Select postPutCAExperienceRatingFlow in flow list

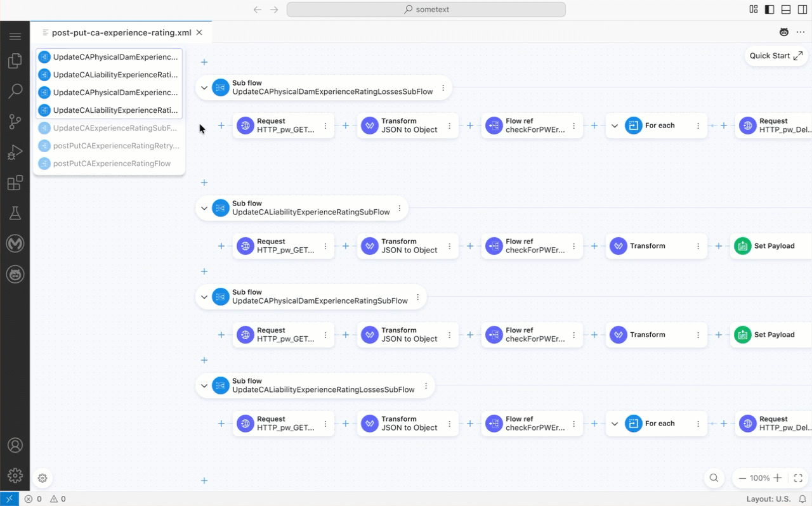[112, 164]
